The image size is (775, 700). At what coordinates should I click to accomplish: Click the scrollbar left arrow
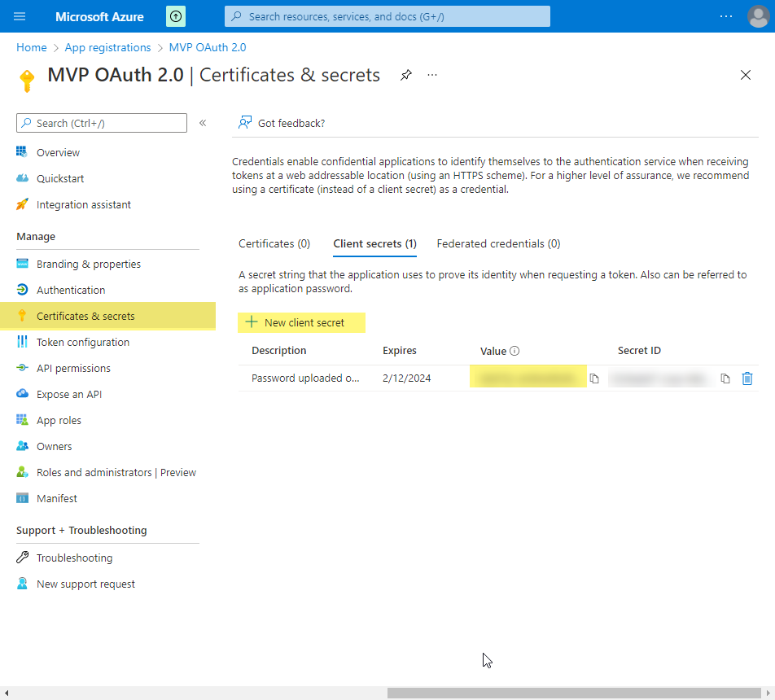(6, 693)
